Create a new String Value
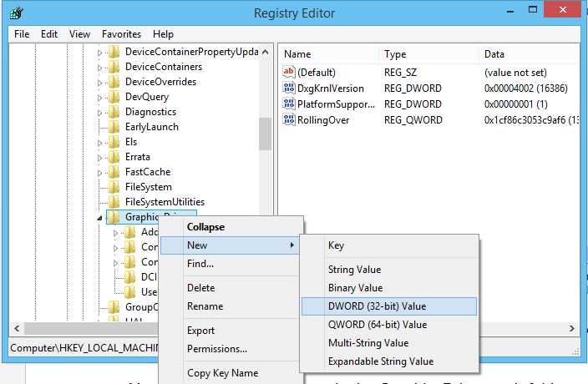Image resolution: width=588 pixels, height=384 pixels. point(389,270)
